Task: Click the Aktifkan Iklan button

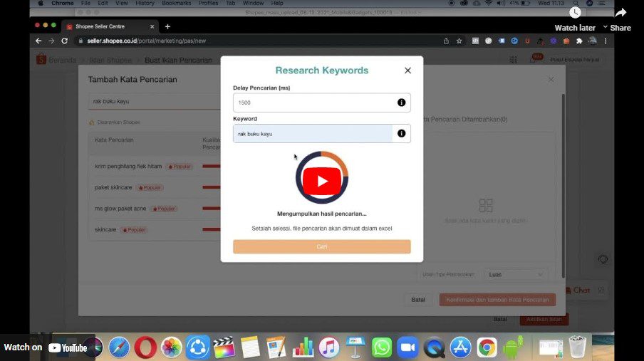Action: pyautogui.click(x=544, y=320)
